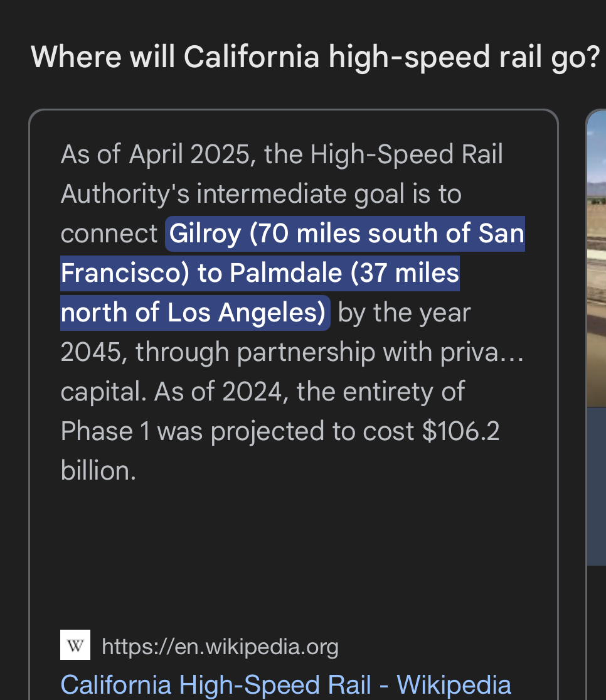Click highlighted text 'Francisco) to Palmdale (37 miles'
This screenshot has height=700, width=606.
coord(260,272)
